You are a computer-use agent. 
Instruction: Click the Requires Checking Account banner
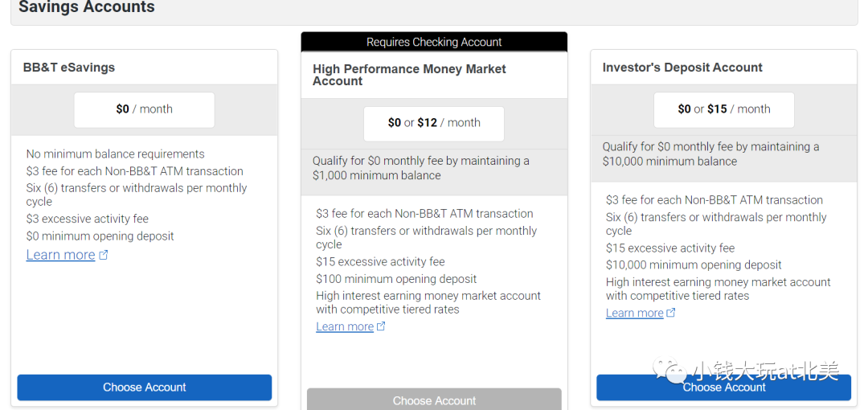[x=434, y=42]
